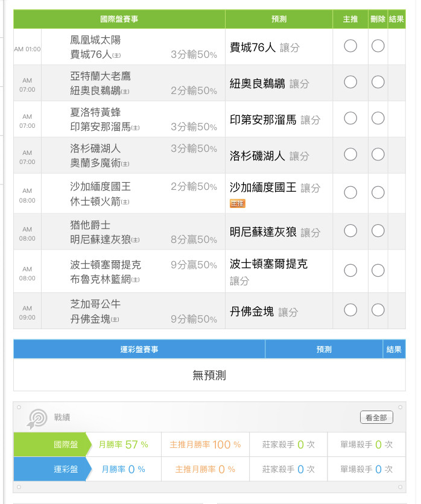This screenshot has width=421, height=504.
Task: Select 刪除 radio for 印第安那溜馬 prediction
Action: pyautogui.click(x=378, y=118)
